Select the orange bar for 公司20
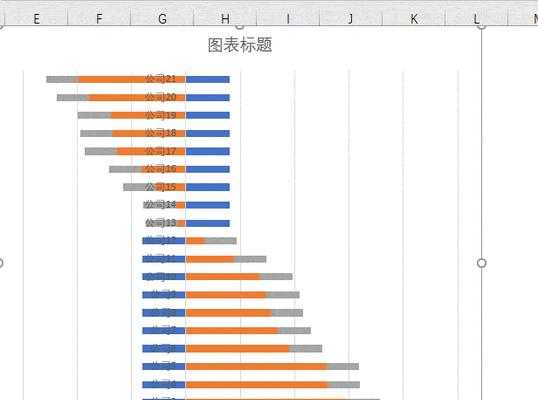This screenshot has width=538, height=400. (x=137, y=97)
